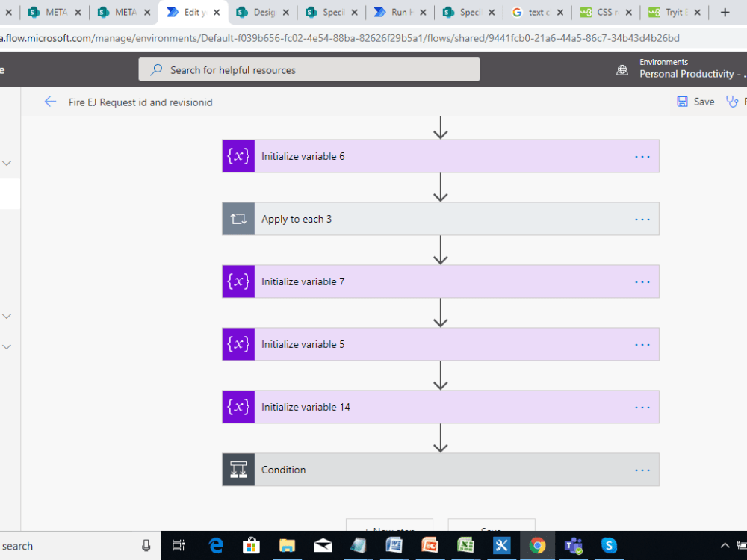Select the Condition action's branching icon

coord(238,470)
